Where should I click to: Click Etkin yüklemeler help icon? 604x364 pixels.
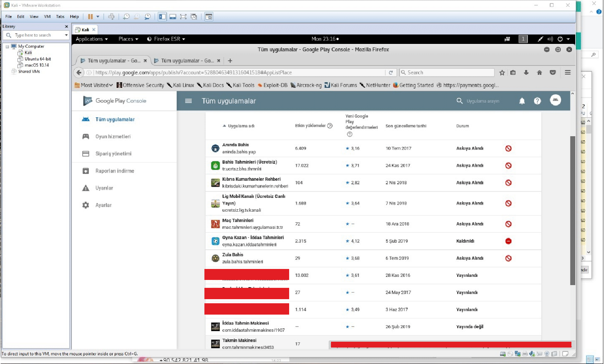[330, 126]
